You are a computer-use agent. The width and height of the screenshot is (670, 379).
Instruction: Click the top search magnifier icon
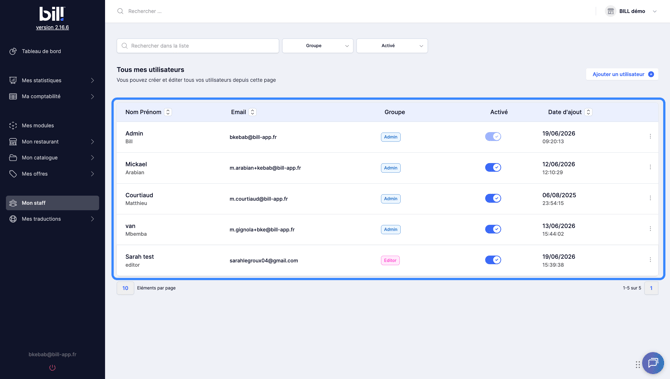pyautogui.click(x=120, y=11)
